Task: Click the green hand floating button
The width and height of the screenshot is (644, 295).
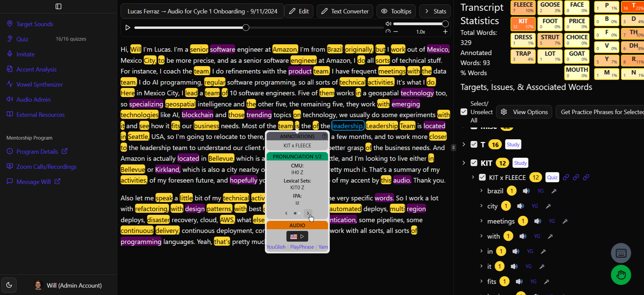Action: 621,275
